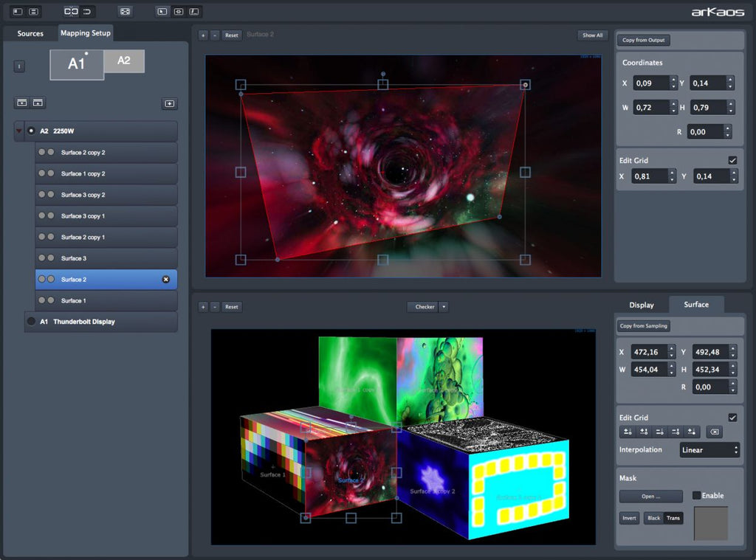Switch to the Sources tab
Viewport: 756px width, 560px height.
(x=30, y=33)
